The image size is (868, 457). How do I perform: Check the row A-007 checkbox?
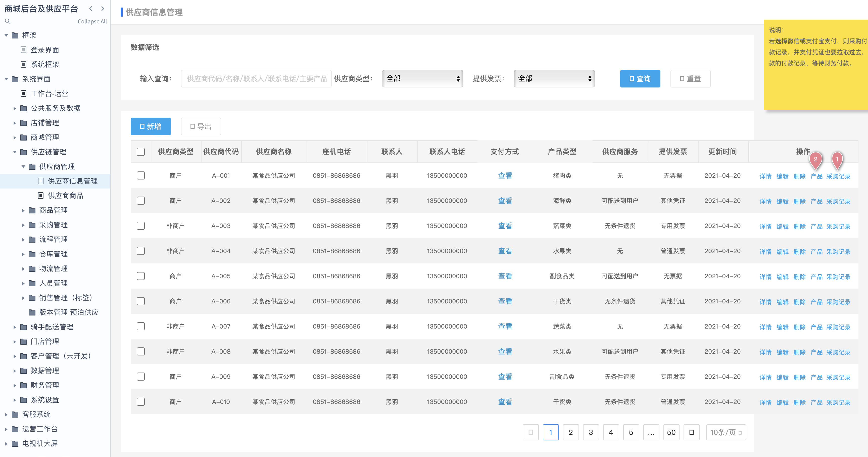[x=141, y=326]
